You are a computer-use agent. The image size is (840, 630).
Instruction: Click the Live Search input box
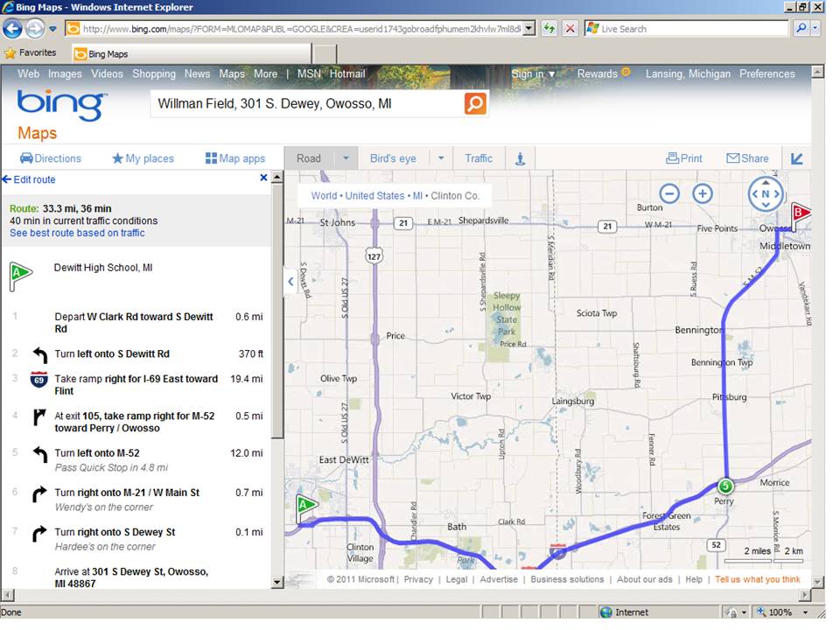[687, 28]
